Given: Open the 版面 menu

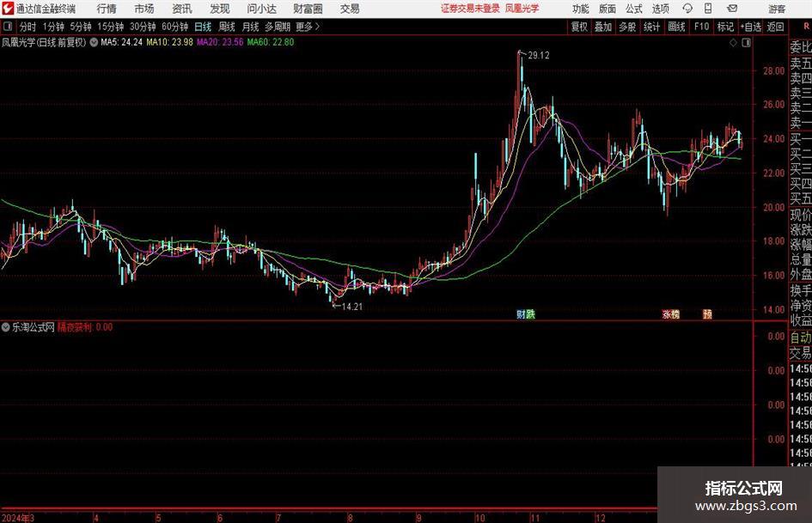Looking at the screenshot, I should point(607,9).
